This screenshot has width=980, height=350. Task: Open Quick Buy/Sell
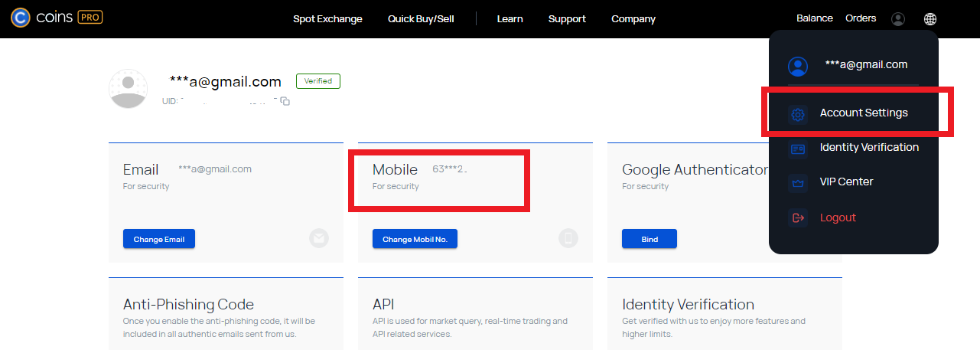point(421,19)
